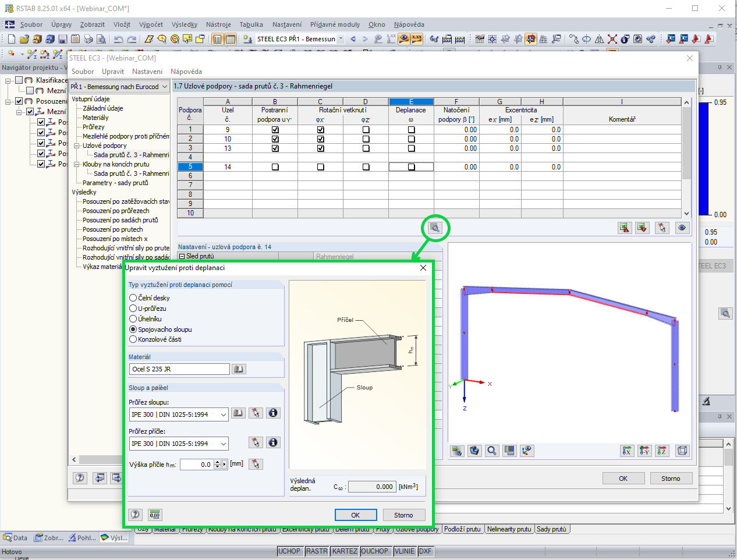Click the UCHOP status bar button

coord(289,551)
